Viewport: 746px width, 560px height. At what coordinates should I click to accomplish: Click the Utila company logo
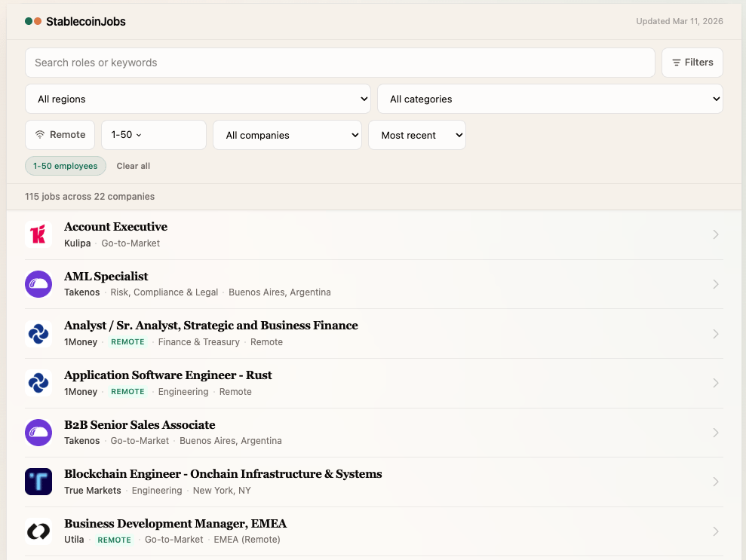pyautogui.click(x=38, y=531)
